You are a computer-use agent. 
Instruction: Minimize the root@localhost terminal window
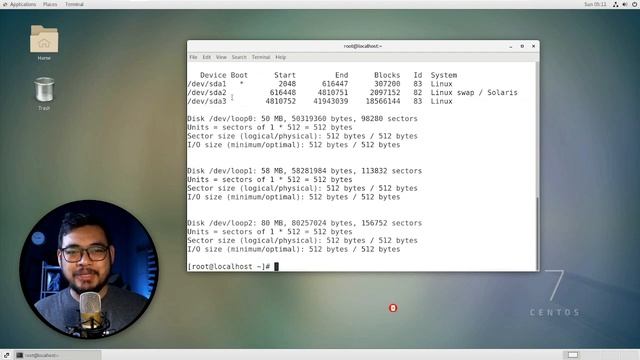click(511, 47)
